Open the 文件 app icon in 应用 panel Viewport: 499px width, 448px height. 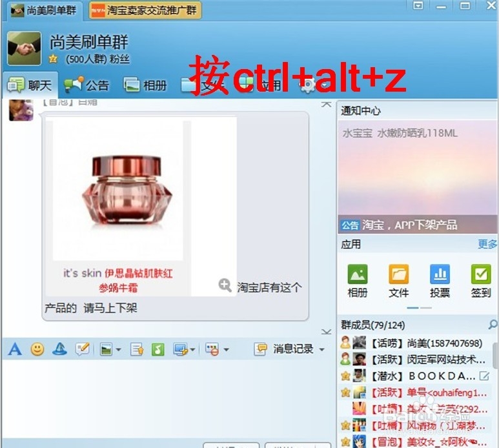(398, 281)
